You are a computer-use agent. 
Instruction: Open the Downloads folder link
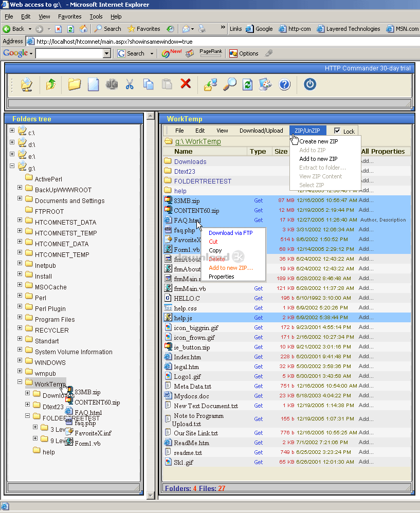click(190, 161)
